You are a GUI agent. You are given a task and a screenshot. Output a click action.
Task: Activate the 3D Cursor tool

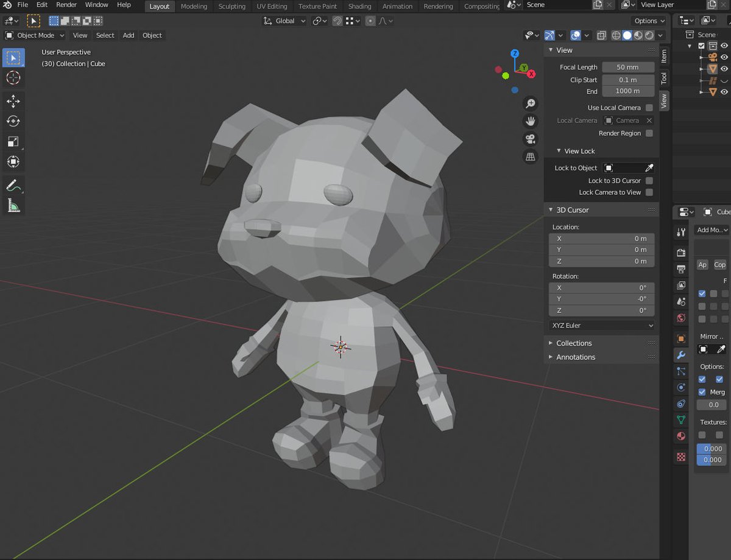(13, 78)
